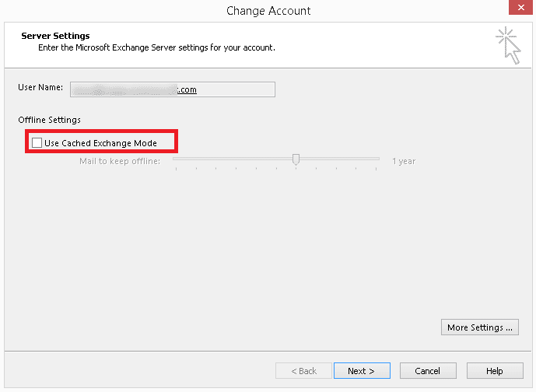The height and width of the screenshot is (392, 536).
Task: Click the '1 year' offline duration text
Action: point(404,161)
